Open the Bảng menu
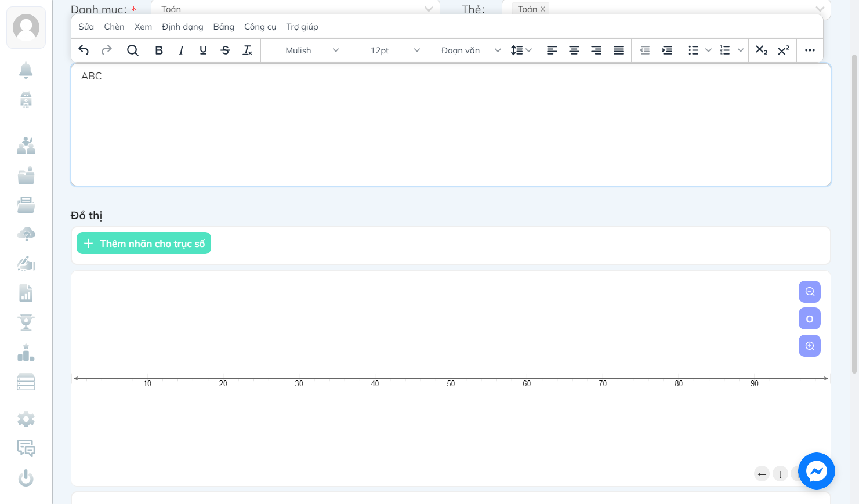This screenshot has height=504, width=859. click(x=224, y=27)
